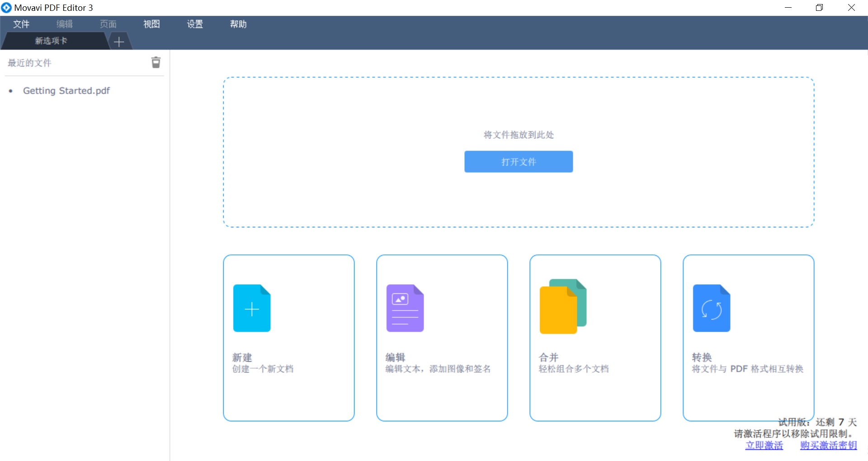Click the blue convert file icon
Image resolution: width=868 pixels, height=461 pixels.
[x=711, y=308]
